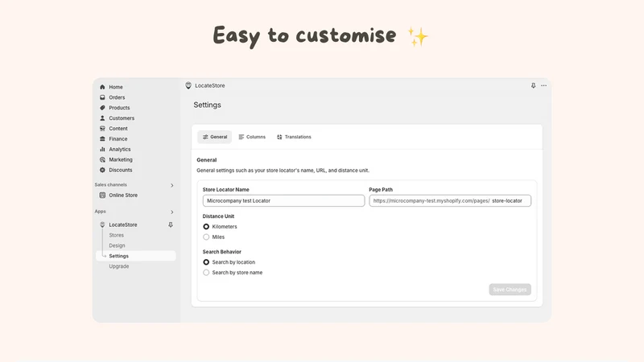The width and height of the screenshot is (644, 362).
Task: Open Upgrade under LocateStore
Action: coord(119,266)
